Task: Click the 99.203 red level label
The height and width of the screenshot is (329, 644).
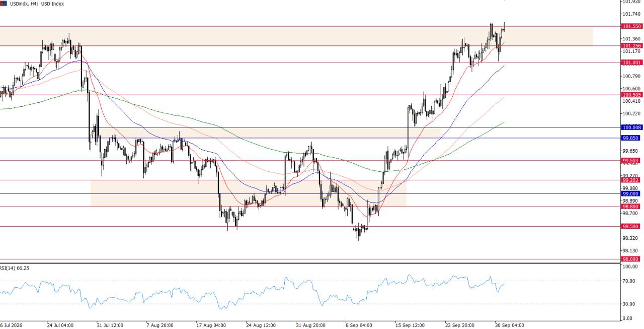Action: point(631,180)
